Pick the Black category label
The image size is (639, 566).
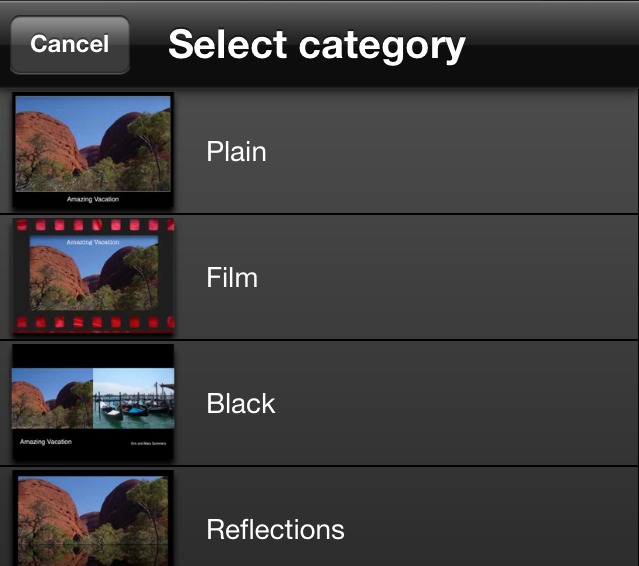(240, 403)
